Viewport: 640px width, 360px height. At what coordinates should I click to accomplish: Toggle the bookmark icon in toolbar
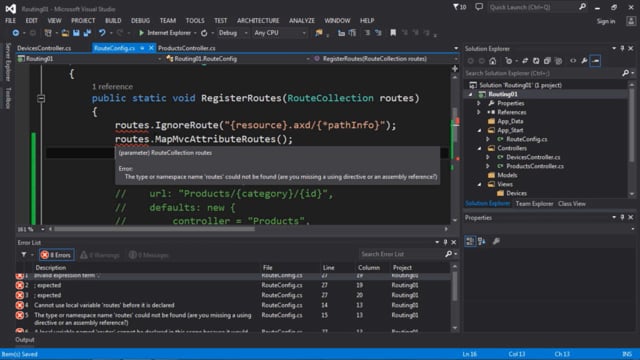393,33
